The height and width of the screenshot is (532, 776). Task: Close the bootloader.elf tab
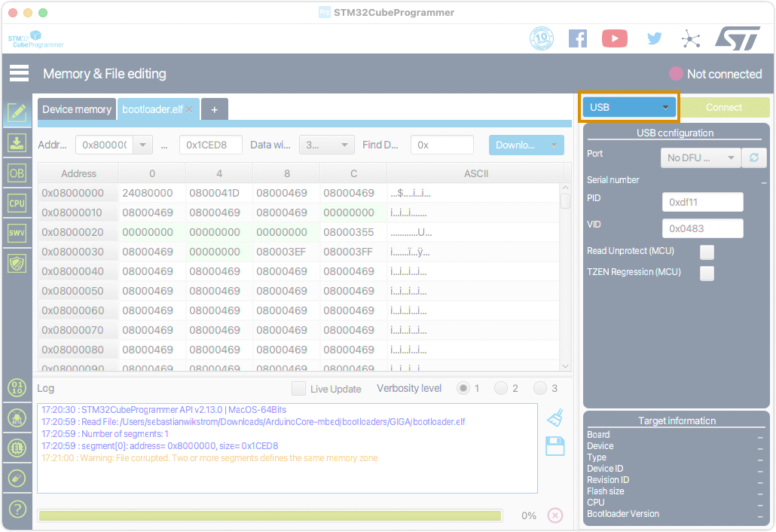click(190, 109)
